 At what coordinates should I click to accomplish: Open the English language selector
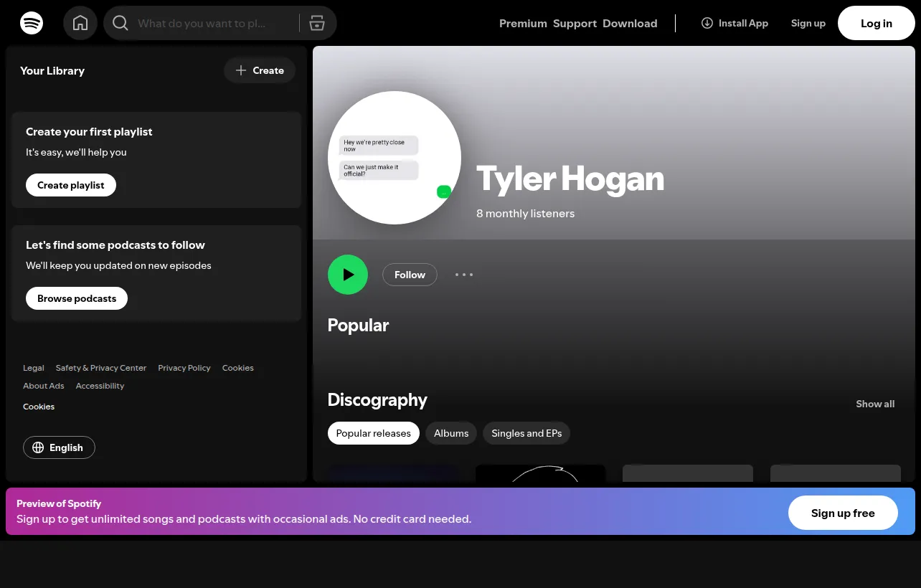(x=59, y=447)
